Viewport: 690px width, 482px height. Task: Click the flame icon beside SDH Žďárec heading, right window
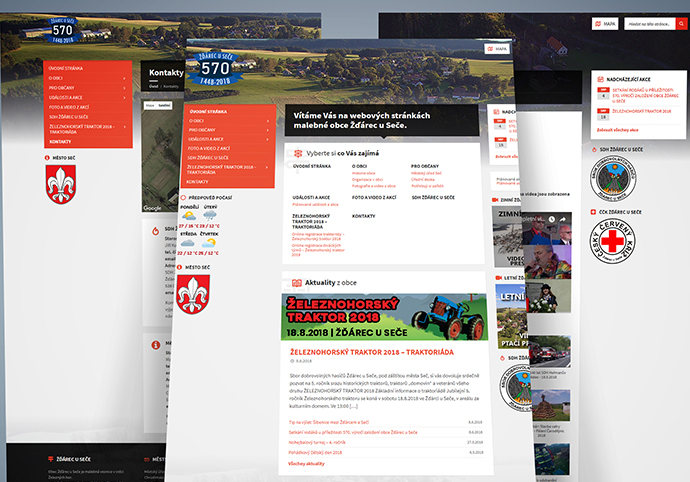(594, 150)
